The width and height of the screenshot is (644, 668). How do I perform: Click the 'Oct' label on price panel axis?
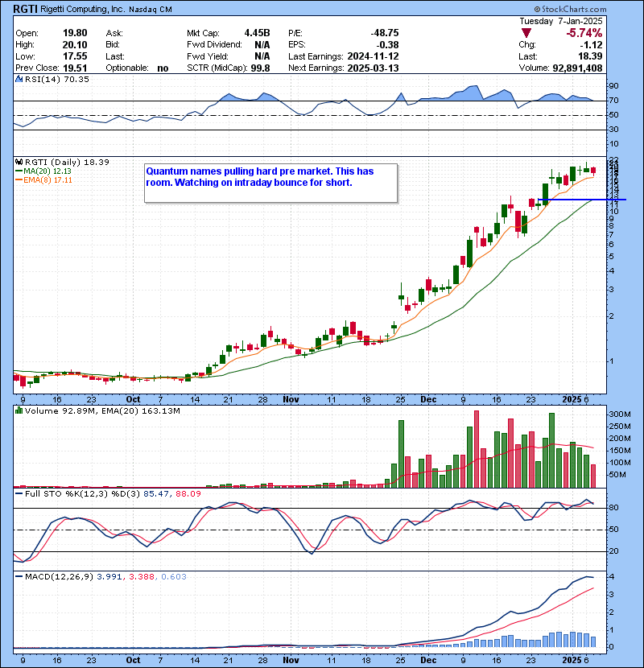click(x=133, y=400)
